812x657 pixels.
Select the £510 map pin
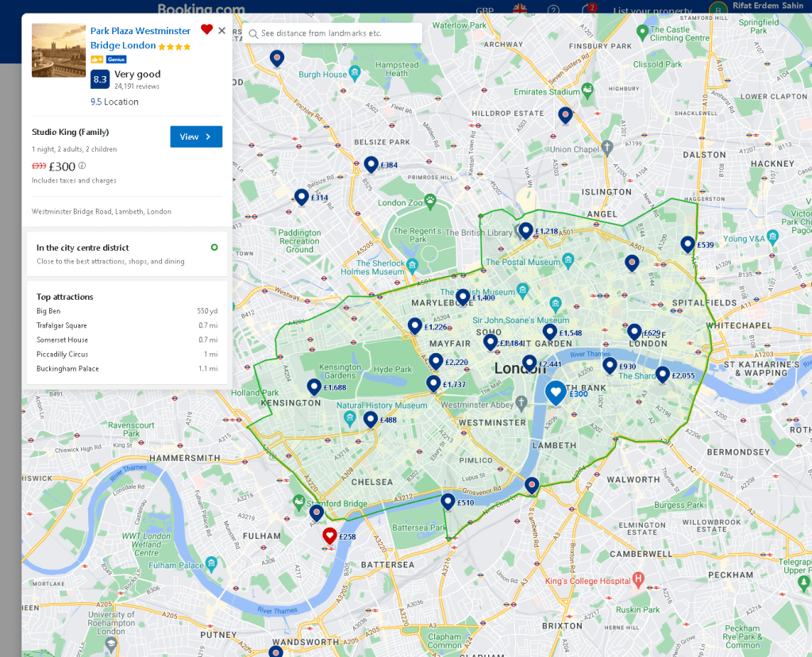coord(448,502)
